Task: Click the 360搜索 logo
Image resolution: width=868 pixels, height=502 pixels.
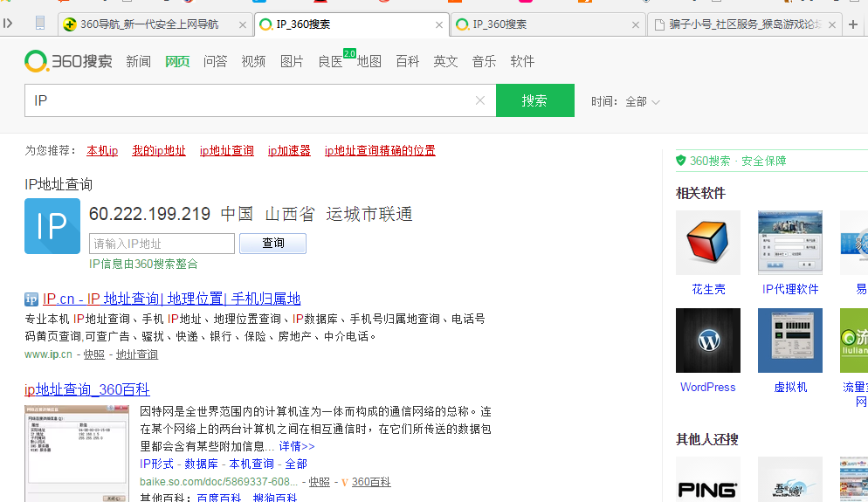Action: pyautogui.click(x=68, y=61)
